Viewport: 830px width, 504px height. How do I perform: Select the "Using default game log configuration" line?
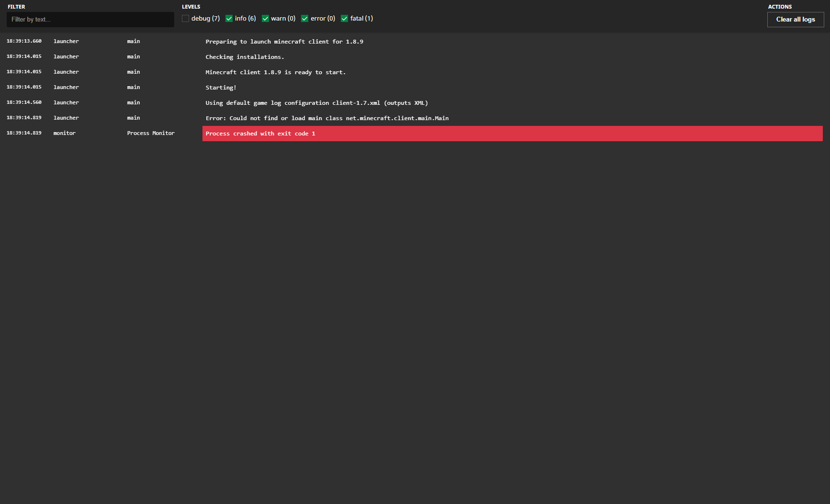click(x=316, y=103)
